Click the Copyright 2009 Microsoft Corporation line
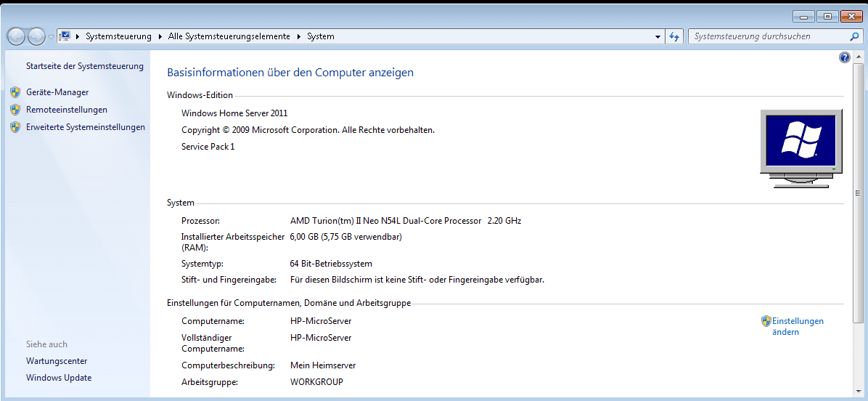The width and height of the screenshot is (868, 401). 308,131
